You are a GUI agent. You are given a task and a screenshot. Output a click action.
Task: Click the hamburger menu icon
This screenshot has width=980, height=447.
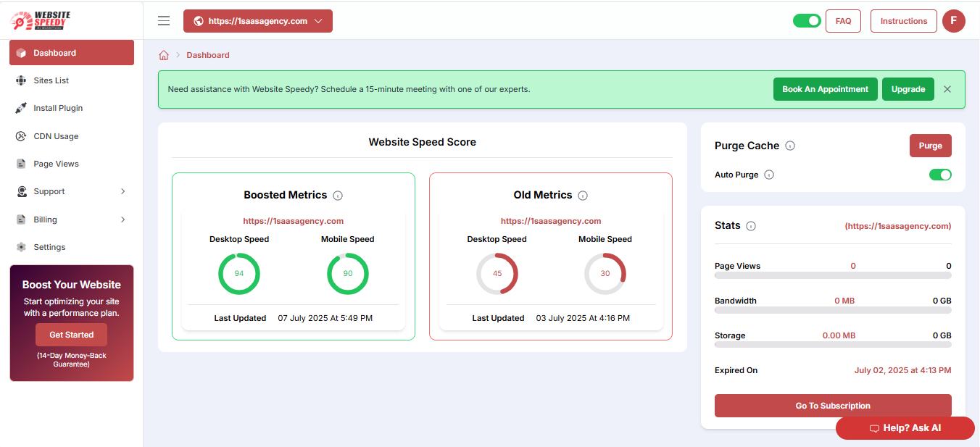click(x=164, y=21)
